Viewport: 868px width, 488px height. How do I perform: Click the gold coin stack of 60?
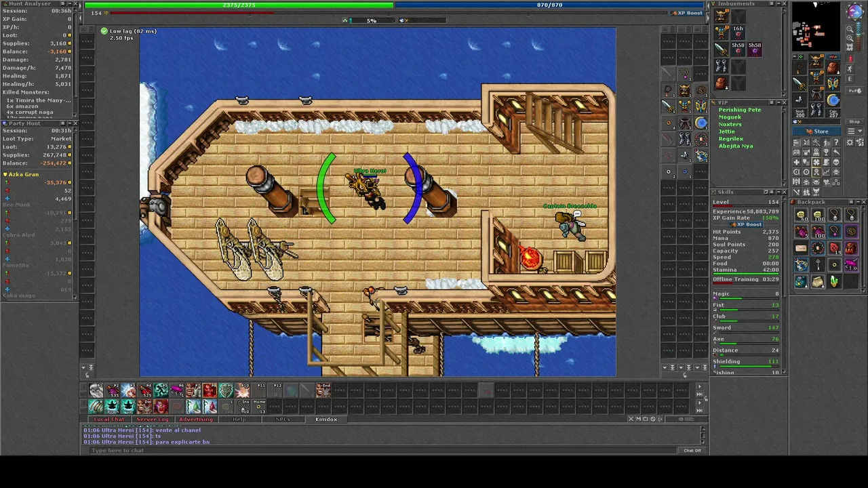click(x=802, y=216)
